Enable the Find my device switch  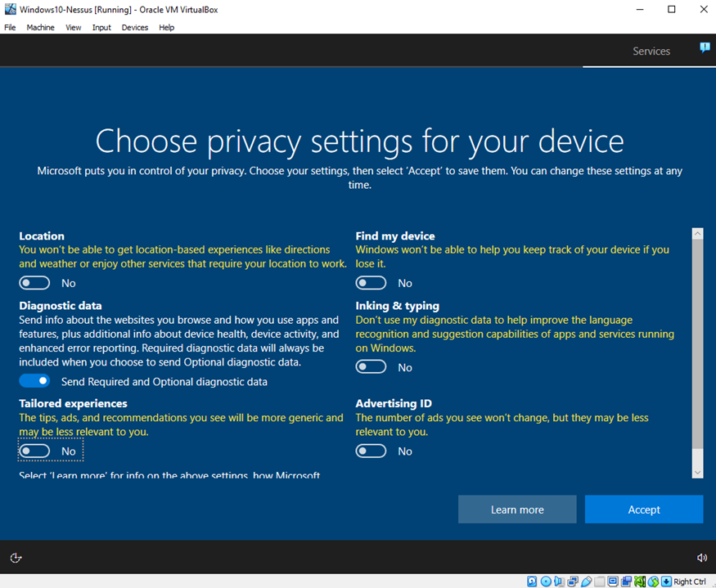click(x=371, y=283)
